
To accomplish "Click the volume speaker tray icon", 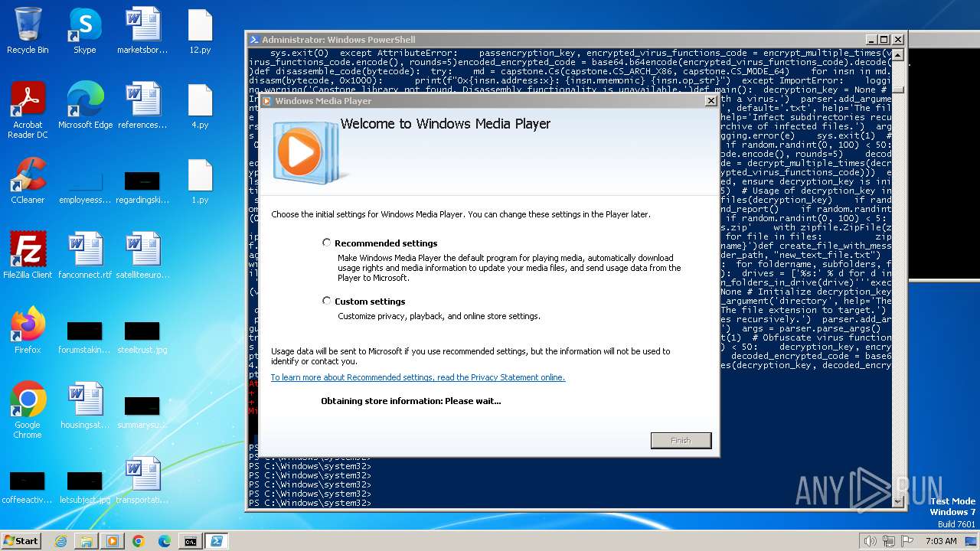I will (871, 541).
